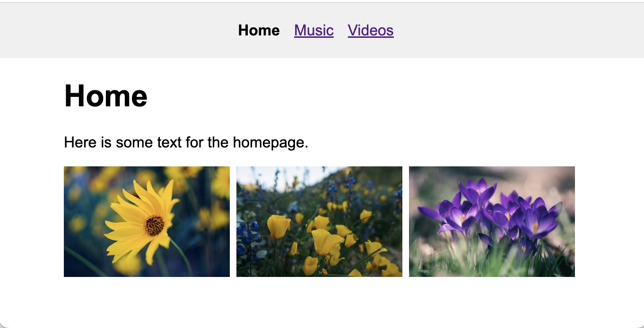Select the bold Home navigation item
Image resolution: width=644 pixels, height=328 pixels.
(x=259, y=30)
